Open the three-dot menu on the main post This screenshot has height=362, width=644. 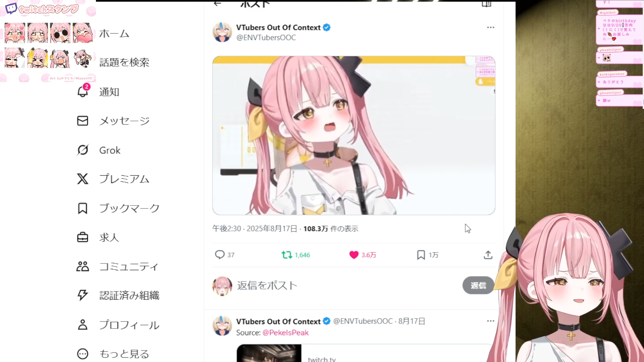pos(491,27)
